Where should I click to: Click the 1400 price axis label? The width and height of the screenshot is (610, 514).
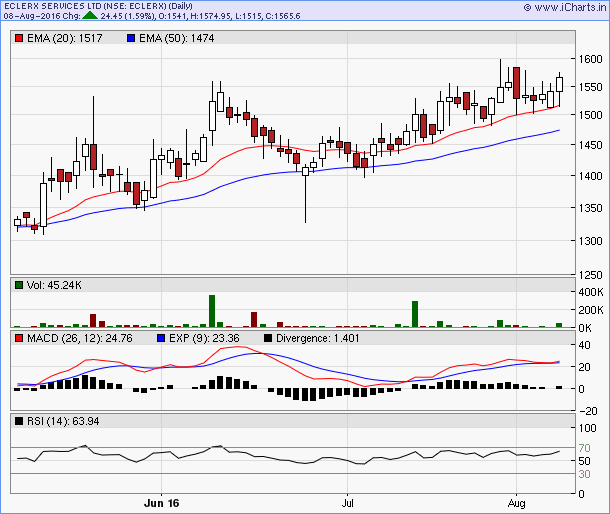tap(590, 176)
